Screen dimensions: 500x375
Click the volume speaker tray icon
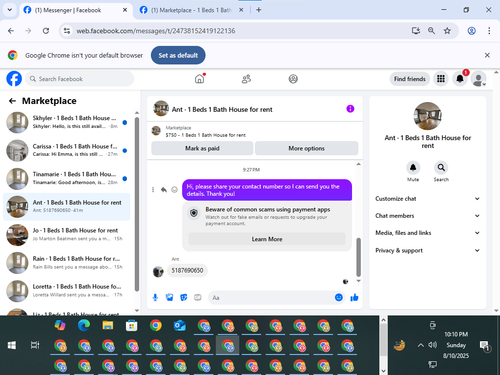tap(433, 345)
